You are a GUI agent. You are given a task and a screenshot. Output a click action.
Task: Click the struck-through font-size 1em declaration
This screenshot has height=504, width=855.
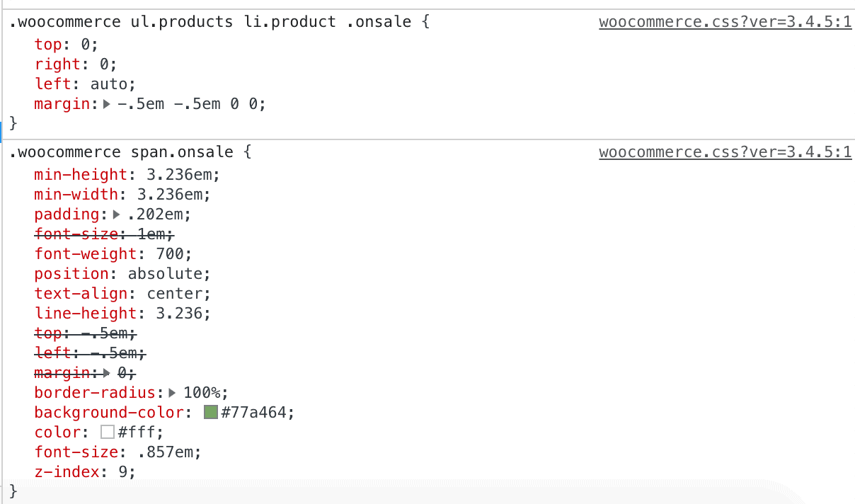pyautogui.click(x=104, y=234)
